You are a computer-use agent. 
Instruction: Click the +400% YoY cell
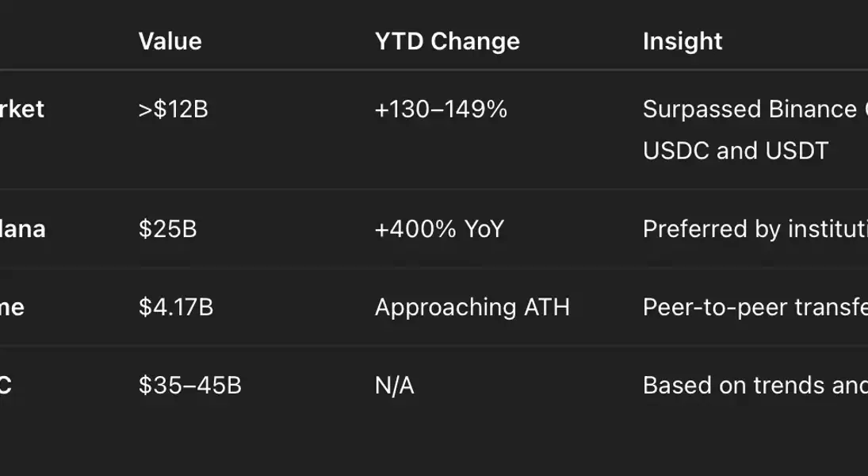(439, 229)
